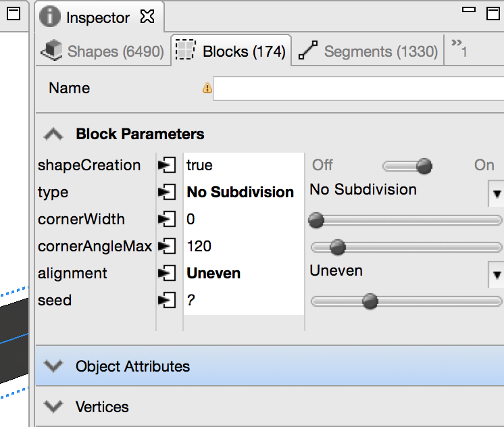Click the cornerAngleMax attribute source icon
Screen dimensions: 504x427
(x=166, y=246)
